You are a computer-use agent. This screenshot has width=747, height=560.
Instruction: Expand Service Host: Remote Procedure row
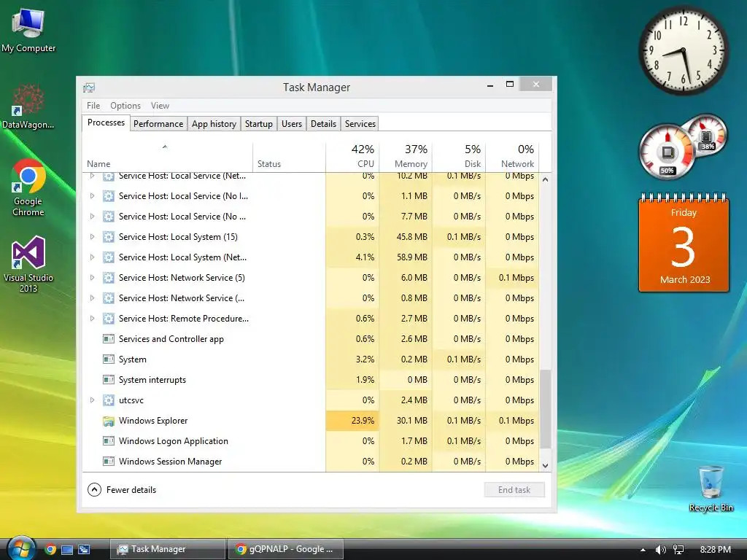coord(93,319)
